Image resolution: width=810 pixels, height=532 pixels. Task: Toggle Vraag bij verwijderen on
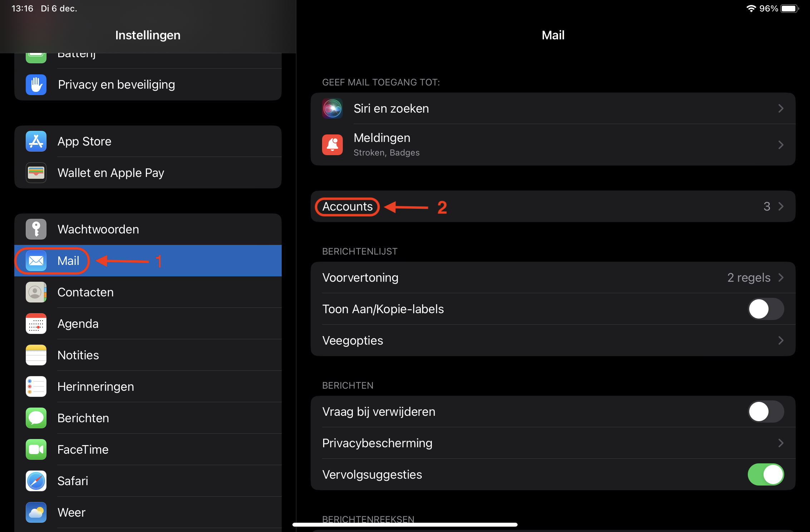(x=766, y=412)
